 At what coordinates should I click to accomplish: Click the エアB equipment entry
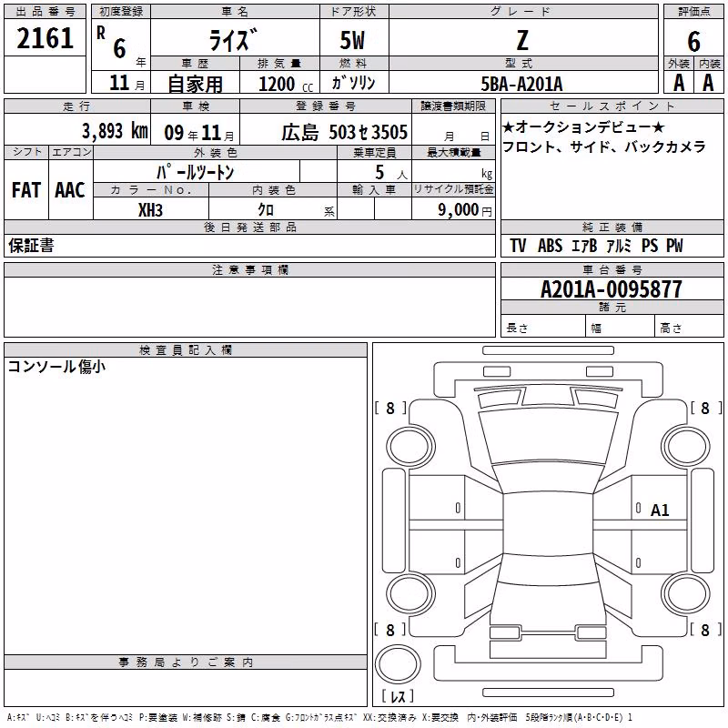[x=584, y=245]
